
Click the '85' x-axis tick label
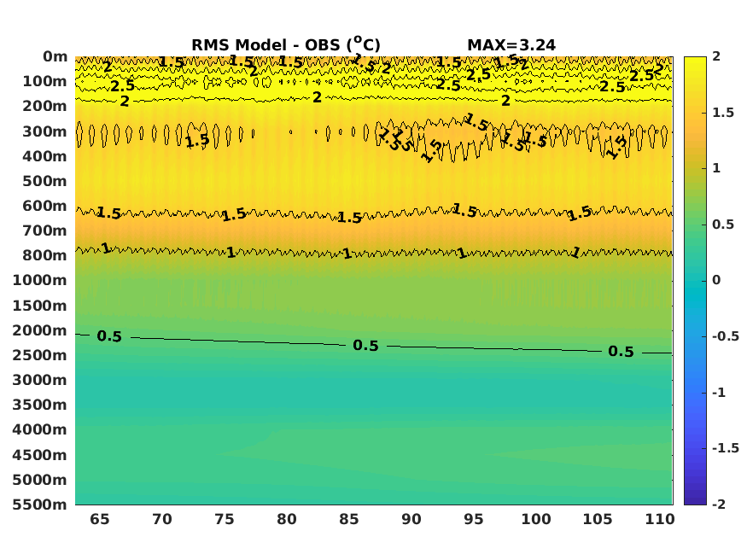point(348,519)
